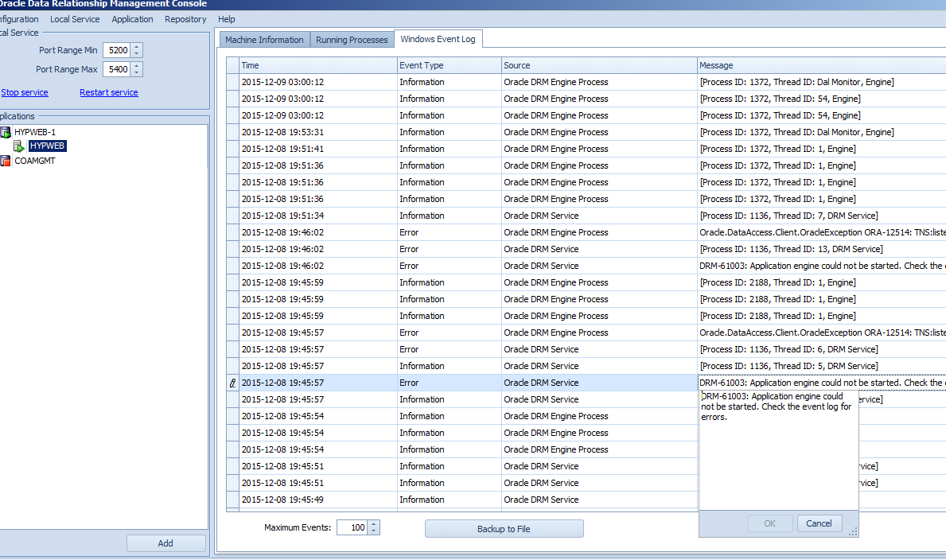Open the Help menu

[x=227, y=19]
